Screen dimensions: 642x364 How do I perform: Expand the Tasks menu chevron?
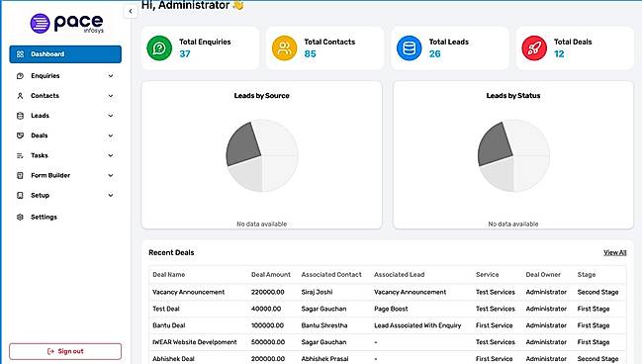pyautogui.click(x=111, y=155)
